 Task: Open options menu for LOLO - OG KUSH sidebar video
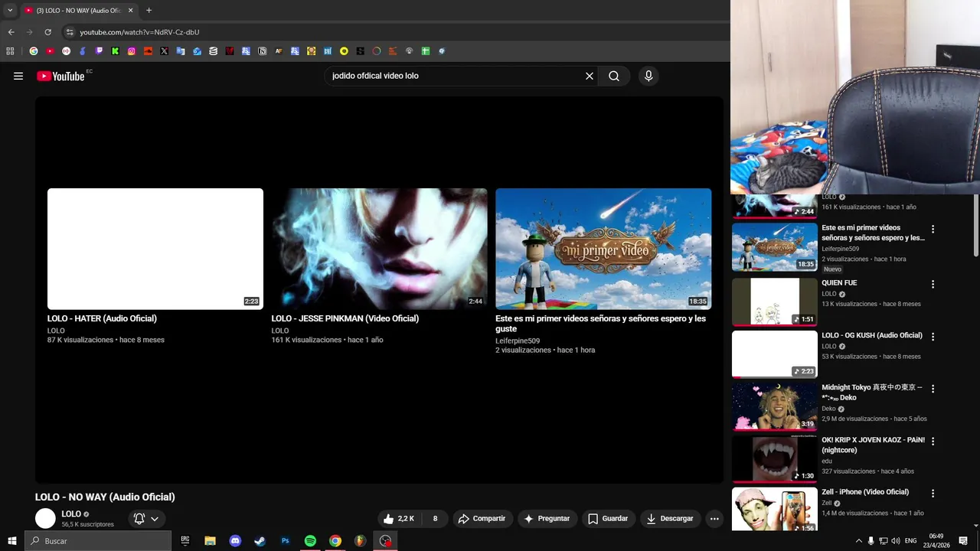tap(933, 337)
